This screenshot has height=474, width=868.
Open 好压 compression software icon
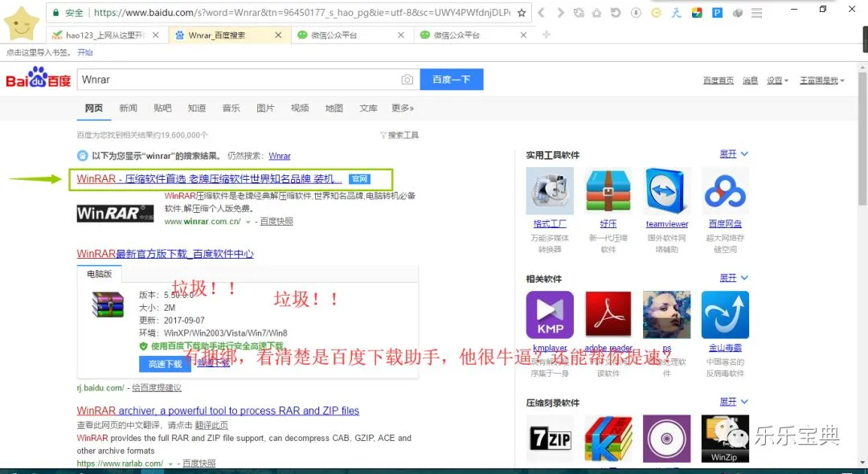(x=608, y=191)
